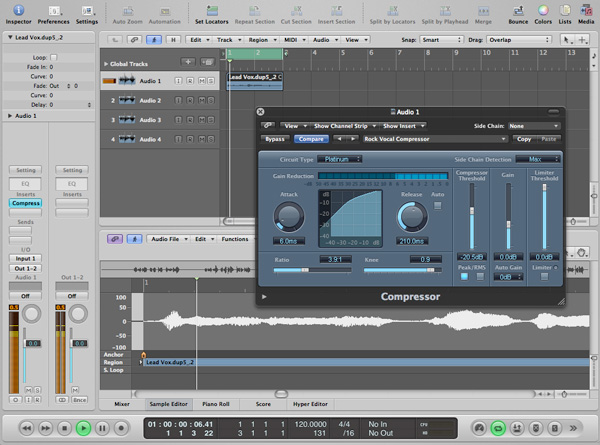The image size is (600, 445).
Task: Click the Auto Zoom icon
Action: [x=128, y=11]
